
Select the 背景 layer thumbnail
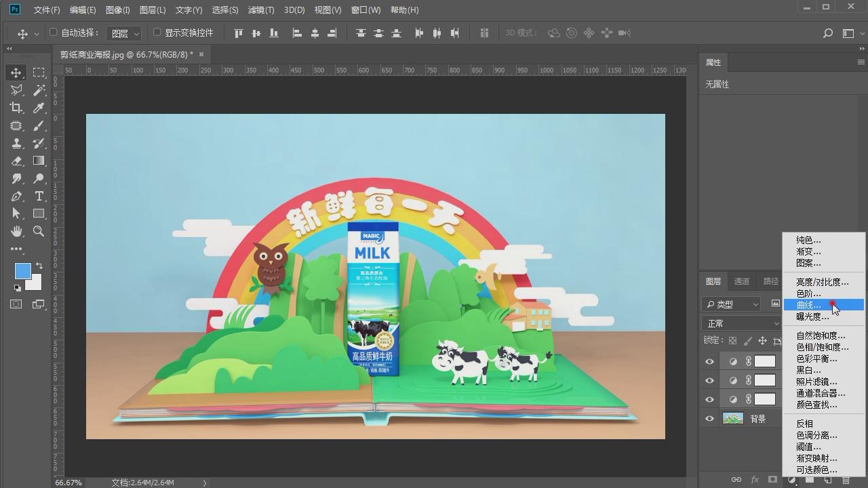pos(733,419)
